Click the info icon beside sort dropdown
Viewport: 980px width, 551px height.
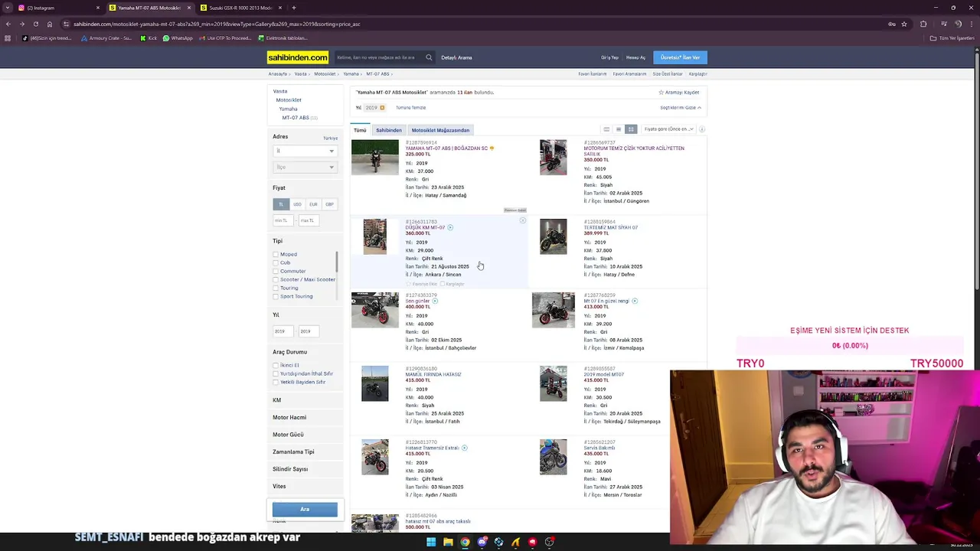[x=702, y=129]
